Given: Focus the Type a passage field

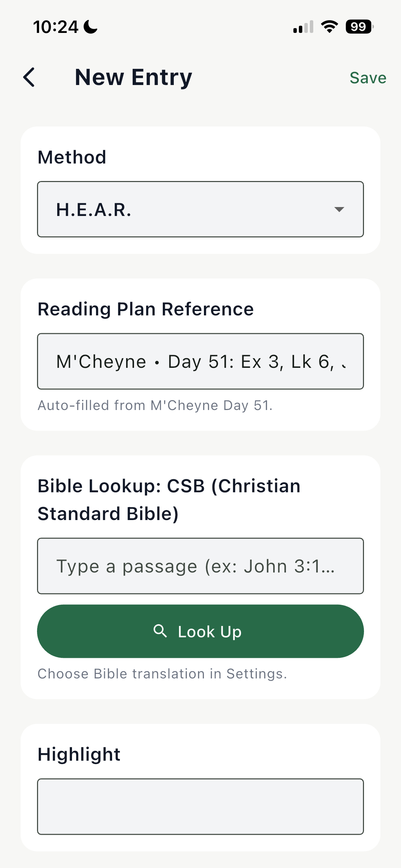Looking at the screenshot, I should (200, 566).
